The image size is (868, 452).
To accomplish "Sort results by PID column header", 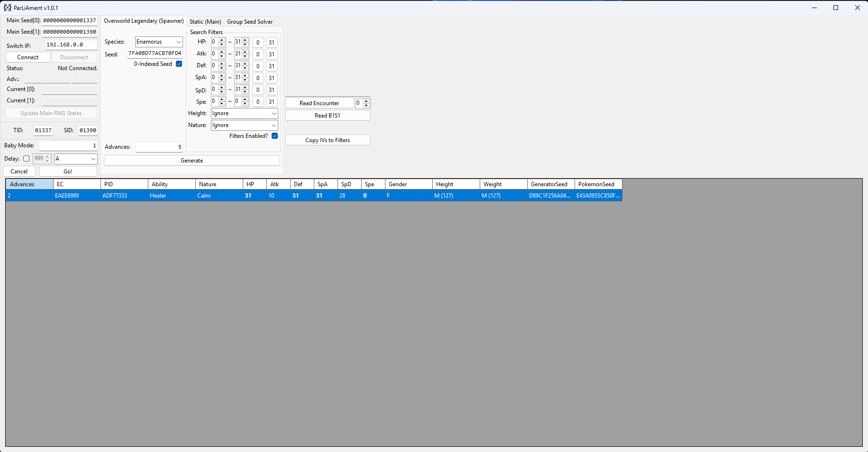I will (x=124, y=184).
